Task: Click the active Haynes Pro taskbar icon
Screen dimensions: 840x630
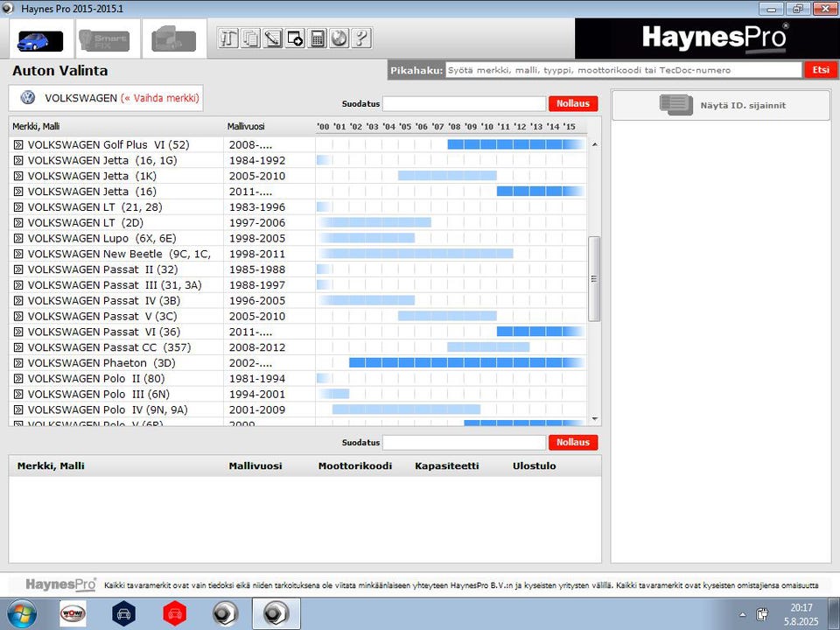Action: pos(276,614)
